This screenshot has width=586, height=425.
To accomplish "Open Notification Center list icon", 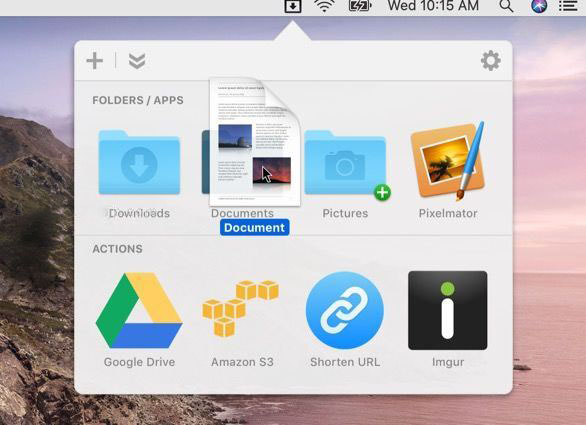I will [568, 6].
